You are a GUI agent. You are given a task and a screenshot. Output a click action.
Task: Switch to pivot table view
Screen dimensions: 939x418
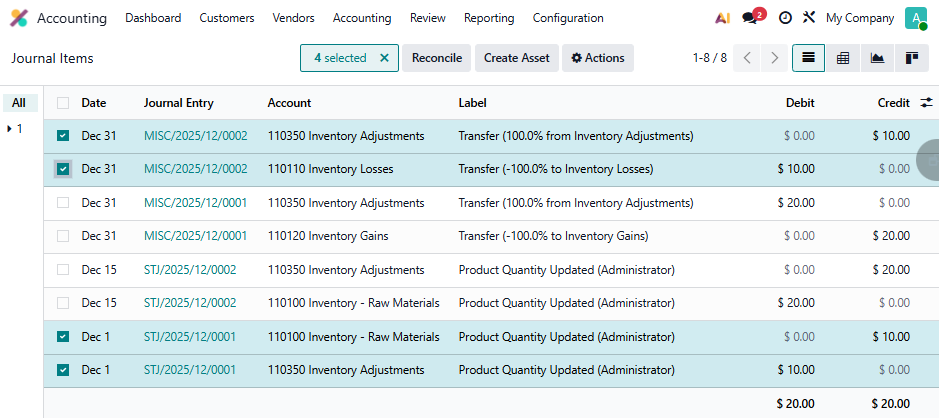(x=843, y=58)
